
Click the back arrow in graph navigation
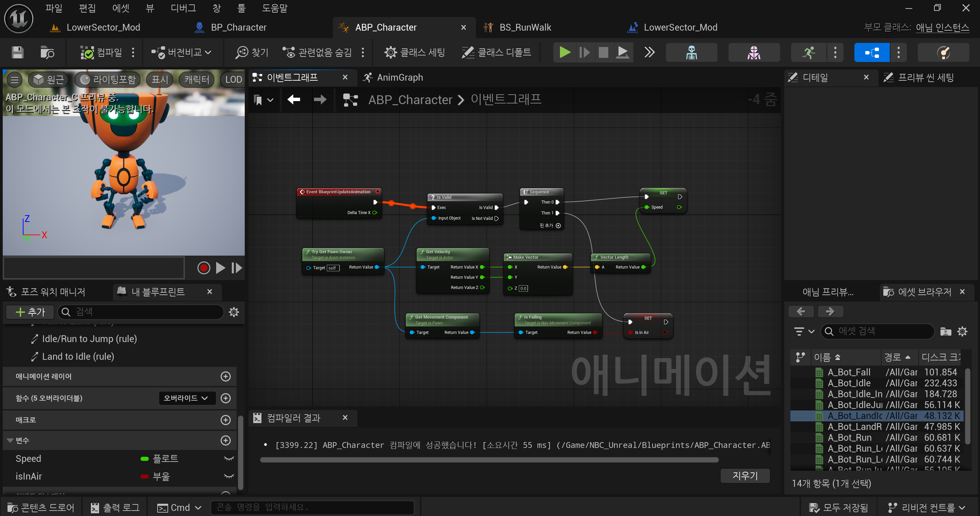click(294, 100)
